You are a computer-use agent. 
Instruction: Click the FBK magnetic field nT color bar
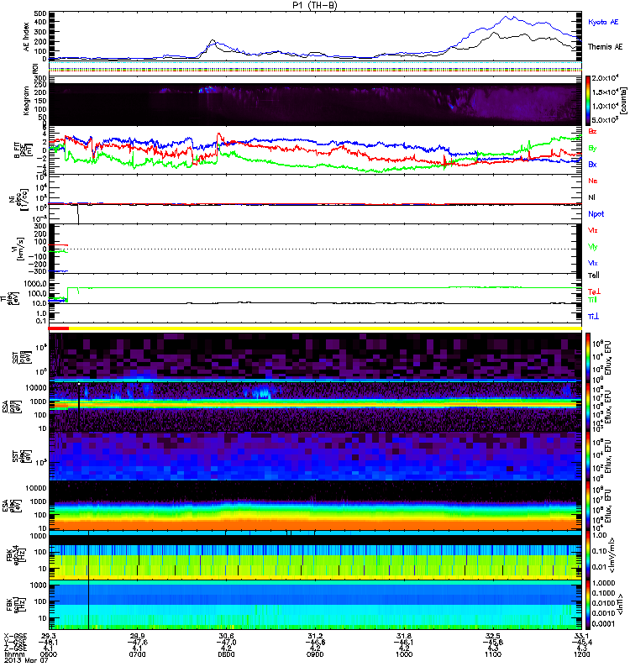(x=588, y=604)
